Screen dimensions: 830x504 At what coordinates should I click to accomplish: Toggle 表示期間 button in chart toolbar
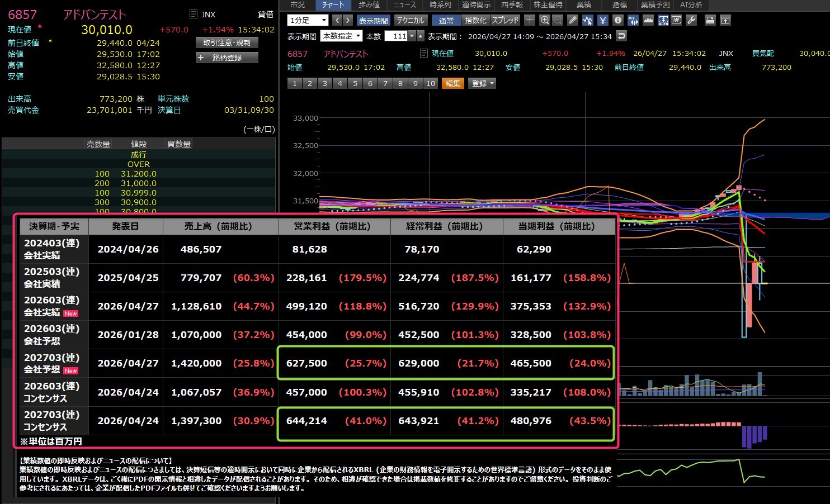(373, 20)
